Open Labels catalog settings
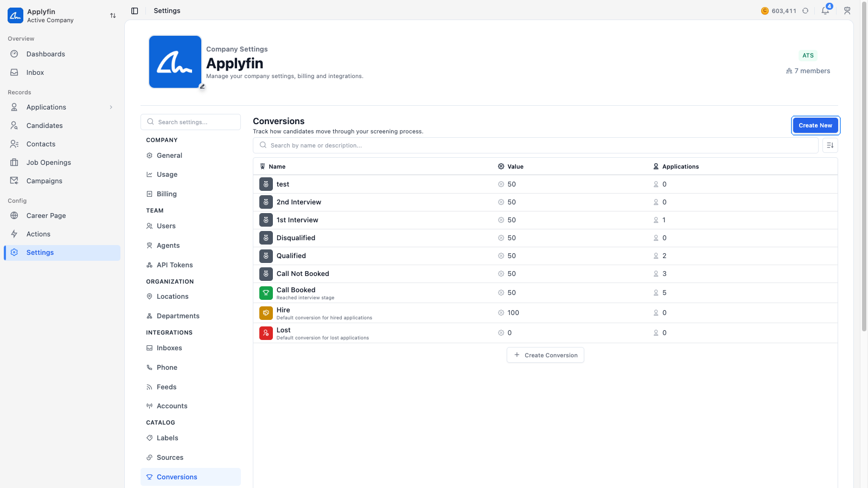 coord(190,438)
